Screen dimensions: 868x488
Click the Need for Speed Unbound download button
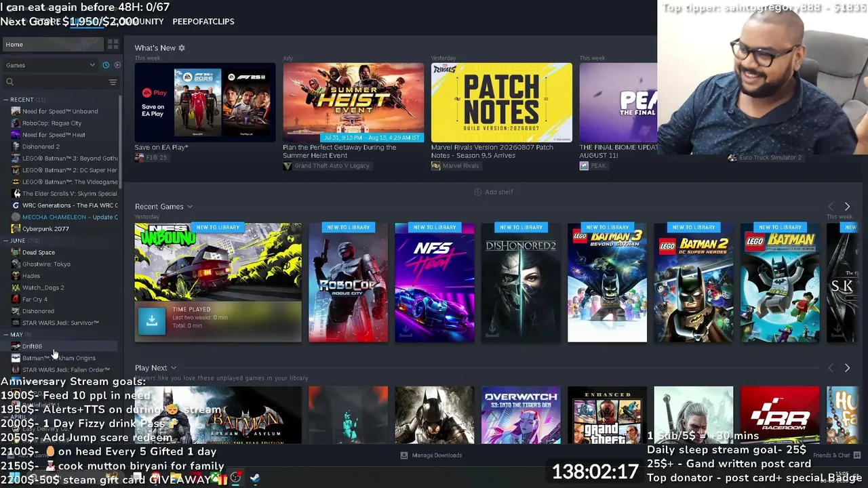152,321
